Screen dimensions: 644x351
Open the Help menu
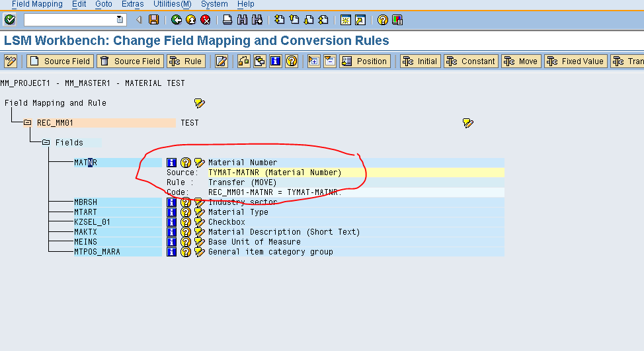(x=245, y=4)
